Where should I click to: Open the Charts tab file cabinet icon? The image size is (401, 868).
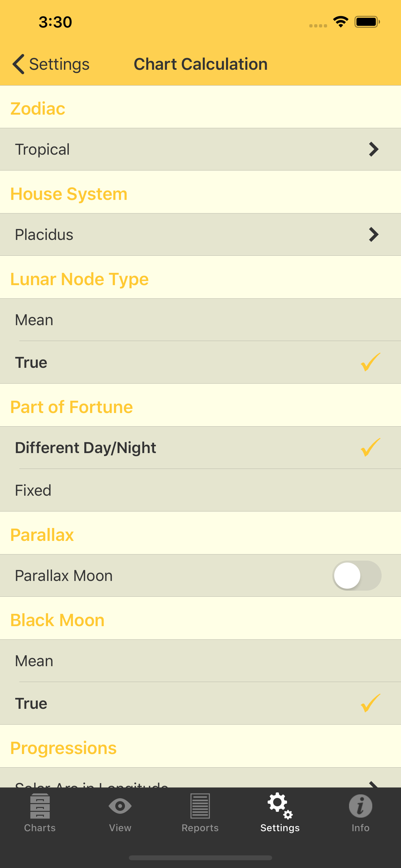(x=40, y=806)
